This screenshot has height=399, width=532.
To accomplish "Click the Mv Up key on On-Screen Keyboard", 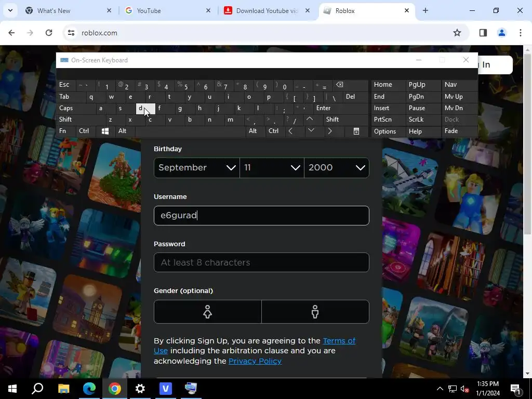I will tap(459, 97).
